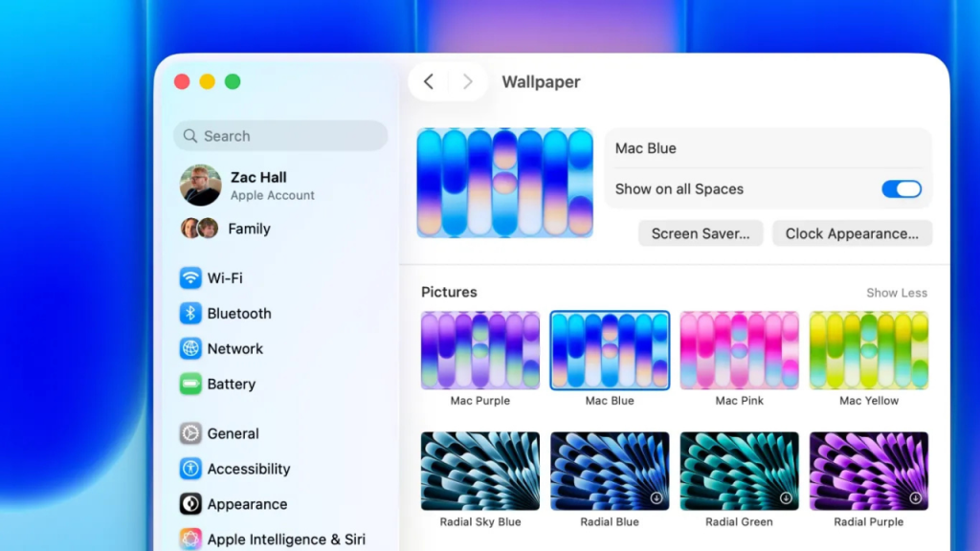Choose the Mac Pink wallpaper
The height and width of the screenshot is (551, 980).
click(x=739, y=350)
